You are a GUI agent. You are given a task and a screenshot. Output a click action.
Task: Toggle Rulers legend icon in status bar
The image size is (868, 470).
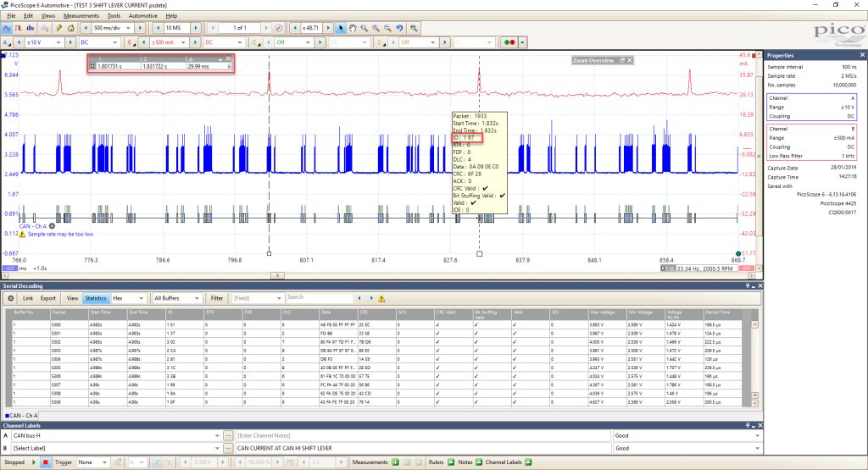point(451,462)
